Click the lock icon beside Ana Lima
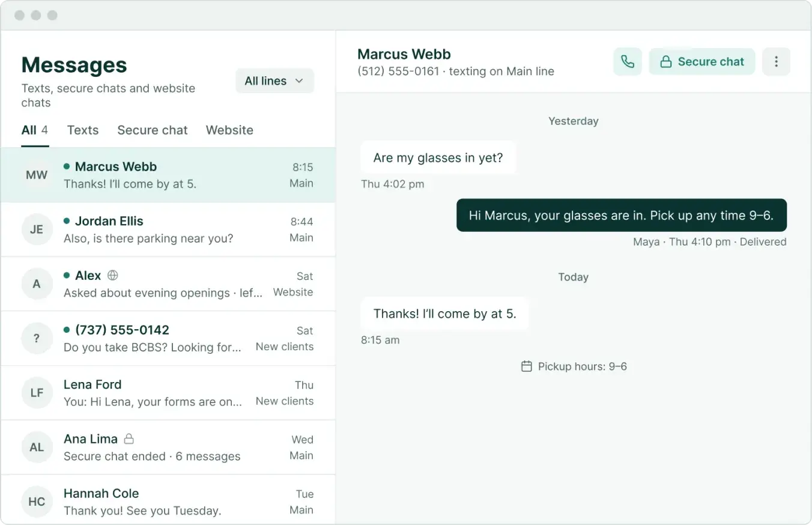The height and width of the screenshot is (525, 812). click(x=129, y=439)
